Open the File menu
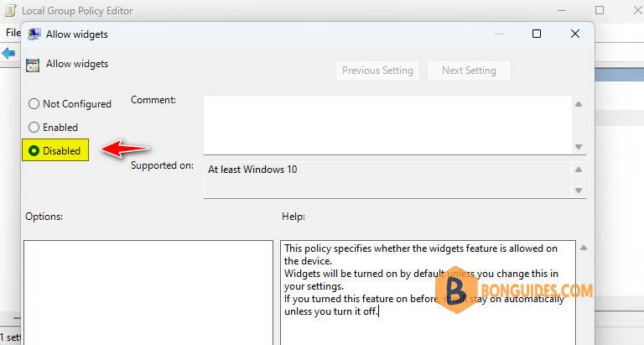 click(x=13, y=33)
